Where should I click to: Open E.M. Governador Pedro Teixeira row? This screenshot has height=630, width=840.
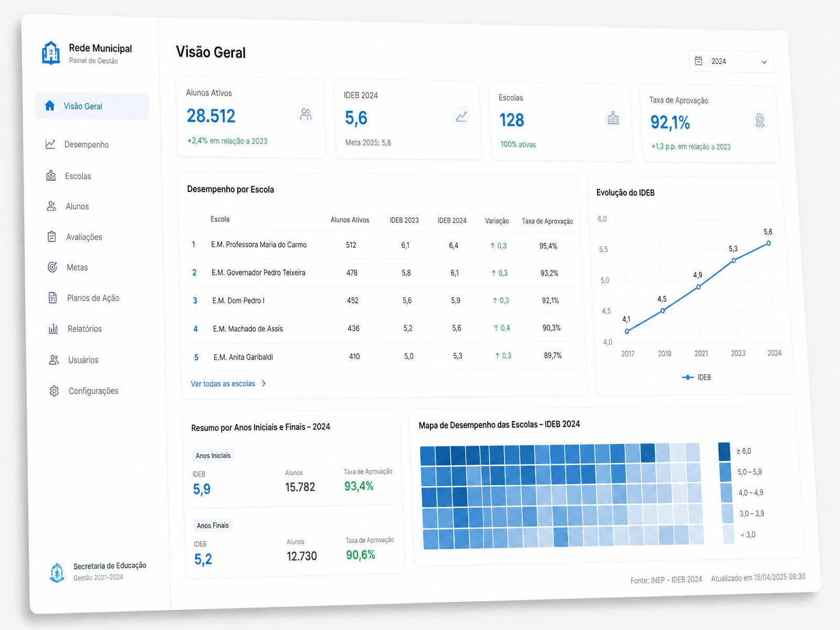(x=383, y=273)
